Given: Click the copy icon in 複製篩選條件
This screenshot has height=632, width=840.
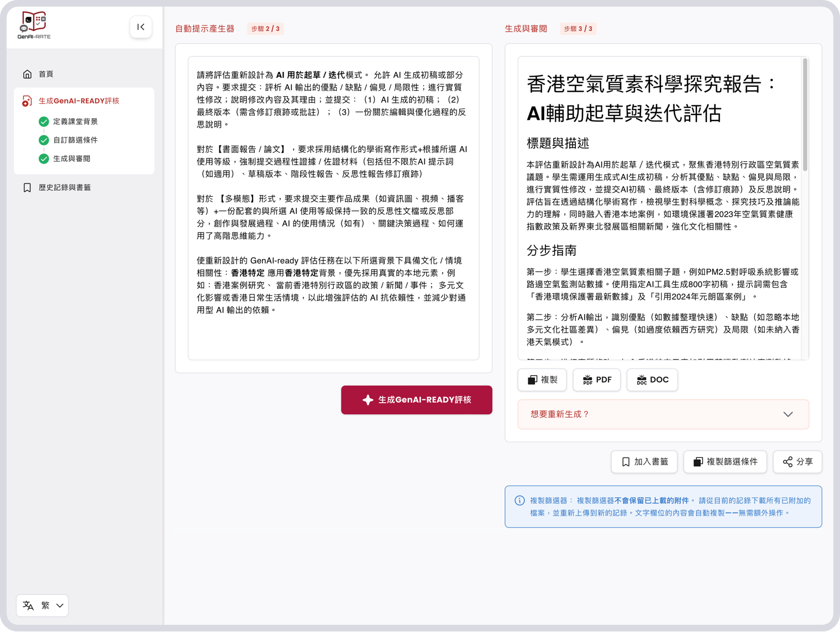Looking at the screenshot, I should [x=698, y=462].
